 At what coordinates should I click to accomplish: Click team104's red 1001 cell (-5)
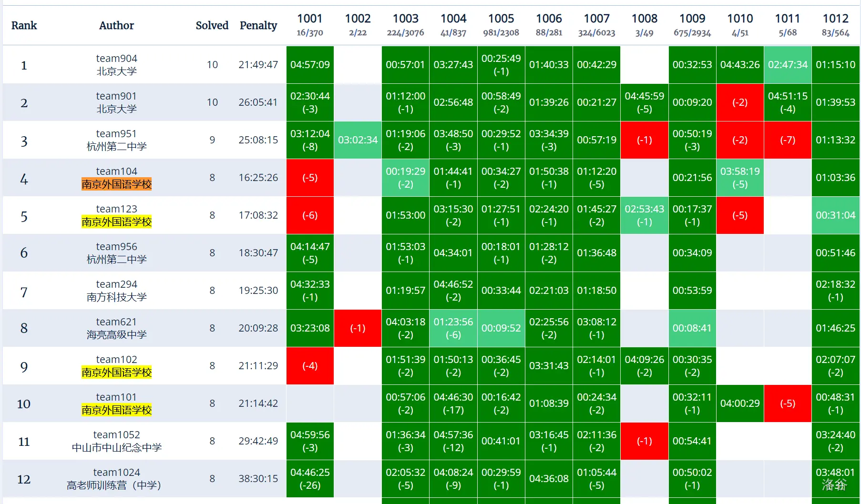[x=310, y=178]
